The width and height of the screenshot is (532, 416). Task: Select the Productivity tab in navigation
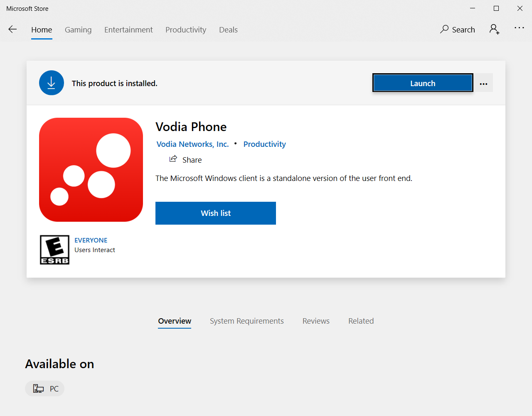[186, 30]
